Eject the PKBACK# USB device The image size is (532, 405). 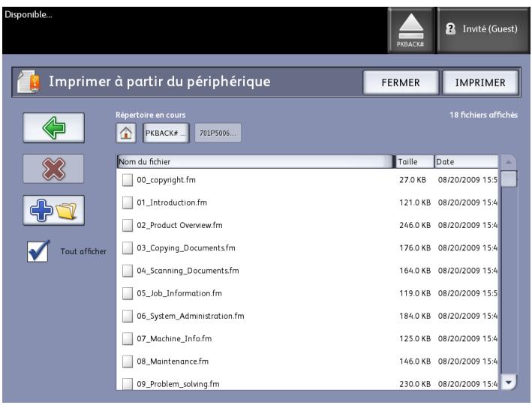411,31
